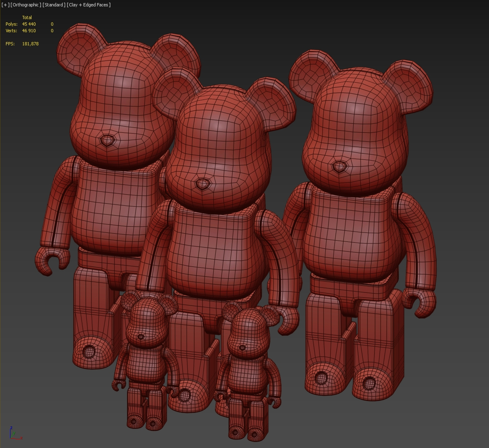Select the small bear model at front left
Screen dimensions: 489x448
[x=145, y=361]
